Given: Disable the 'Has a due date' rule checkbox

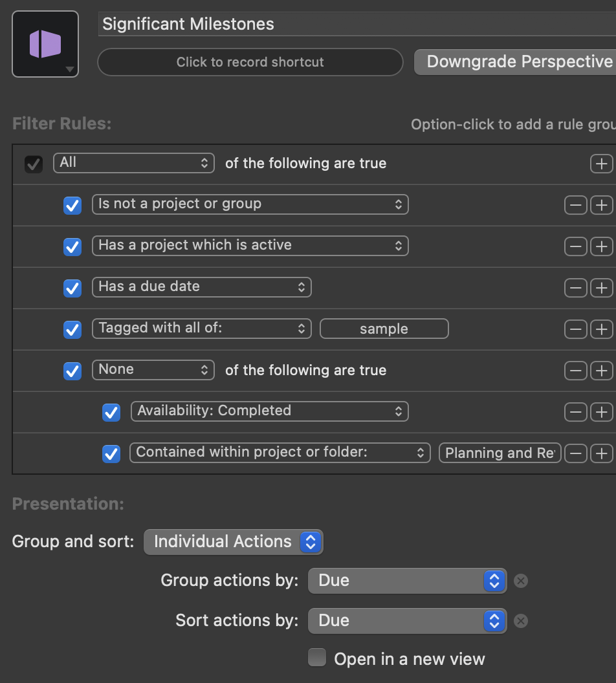Looking at the screenshot, I should pos(72,288).
